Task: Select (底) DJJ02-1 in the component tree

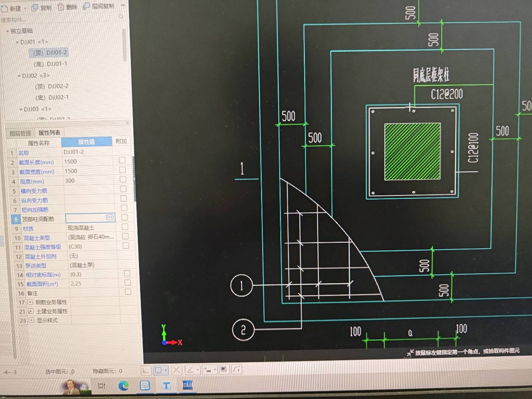Action: tap(52, 98)
